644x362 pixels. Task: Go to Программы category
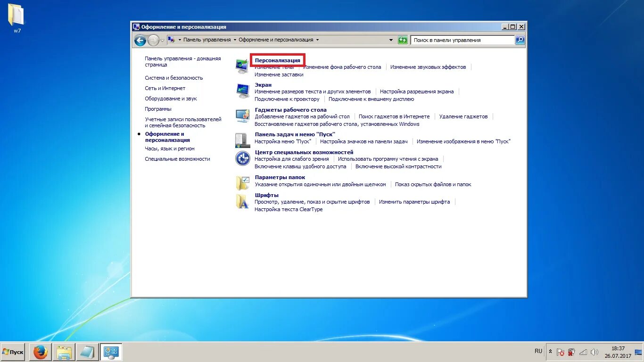[x=158, y=109]
